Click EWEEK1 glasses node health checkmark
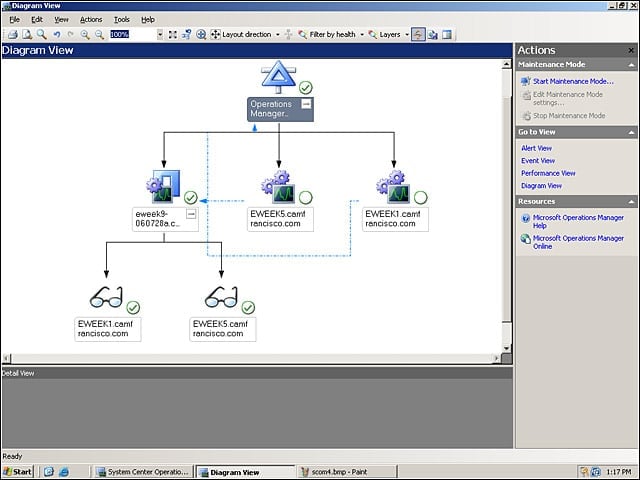Viewport: 640px width, 480px height. pos(133,307)
